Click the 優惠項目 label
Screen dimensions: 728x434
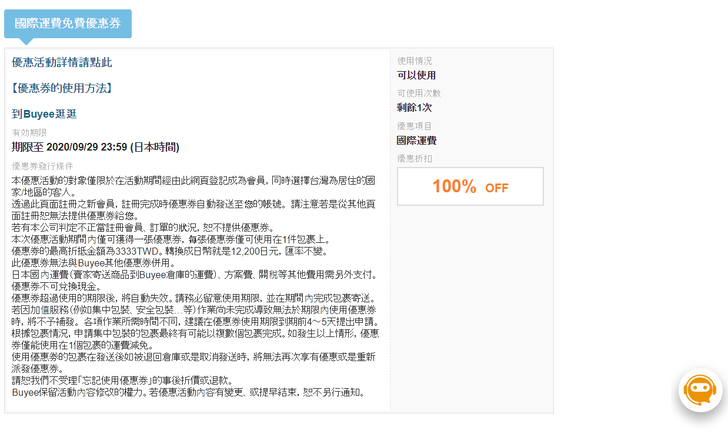coord(415,126)
